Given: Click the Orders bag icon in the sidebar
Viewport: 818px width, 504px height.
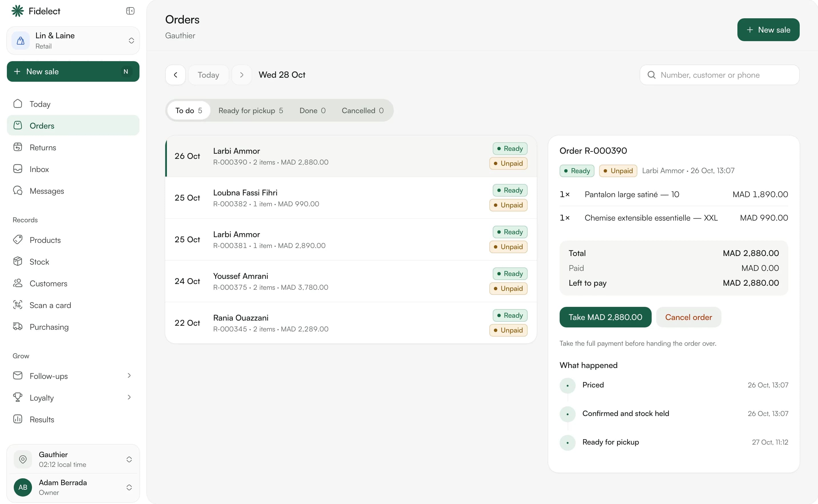Looking at the screenshot, I should [x=18, y=125].
